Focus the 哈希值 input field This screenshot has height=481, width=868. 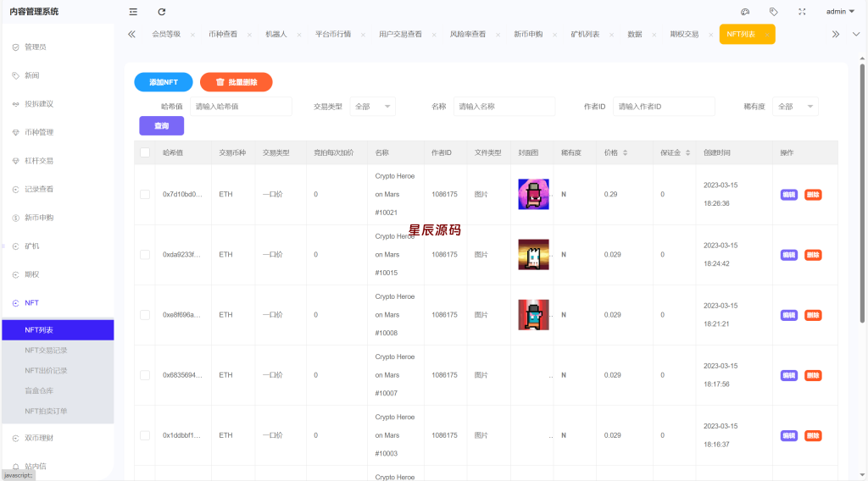click(x=241, y=106)
